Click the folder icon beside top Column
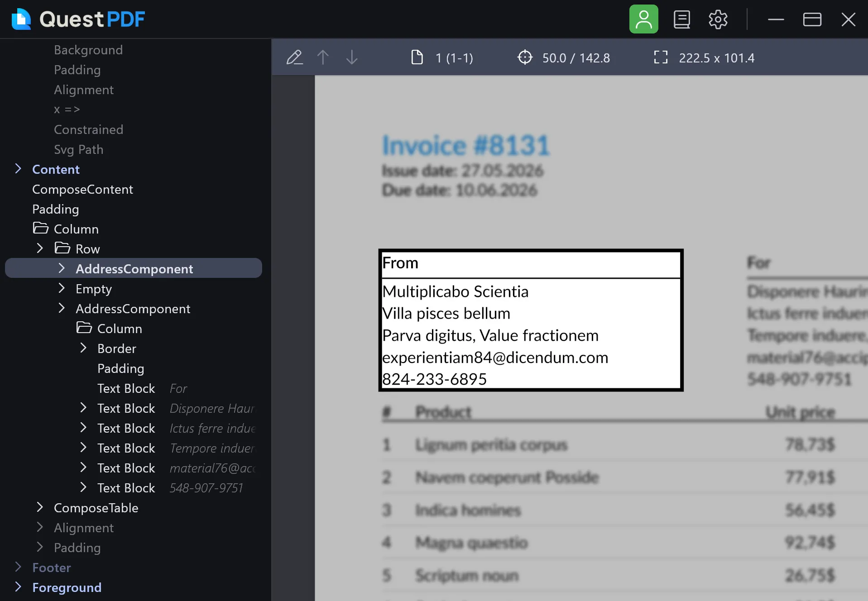The image size is (868, 601). click(x=41, y=228)
